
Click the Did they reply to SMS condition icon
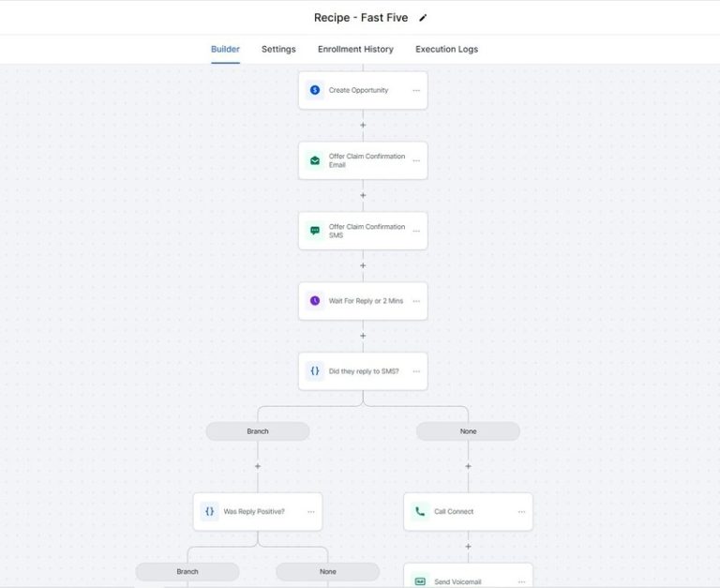[x=315, y=371]
